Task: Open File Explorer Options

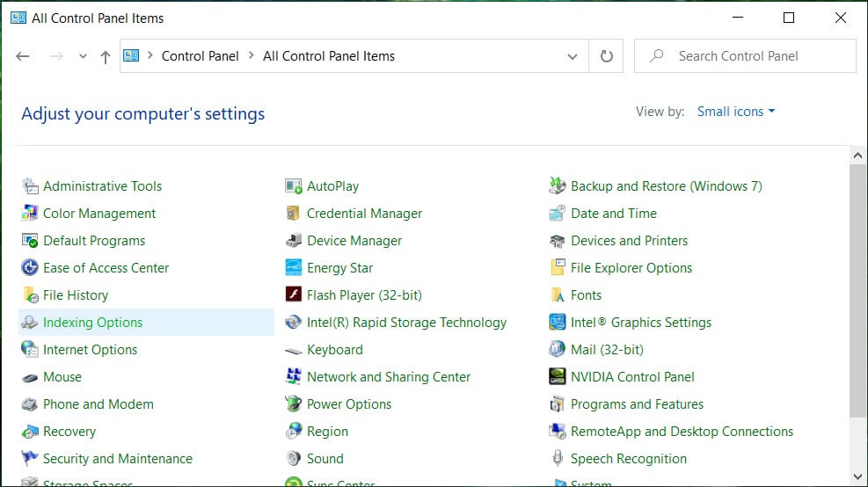Action: tap(631, 268)
